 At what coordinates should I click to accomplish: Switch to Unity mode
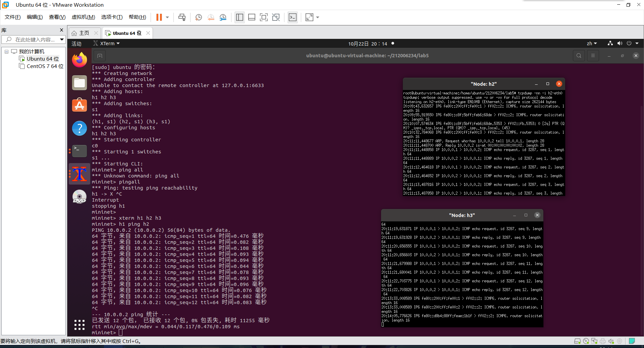coord(276,17)
